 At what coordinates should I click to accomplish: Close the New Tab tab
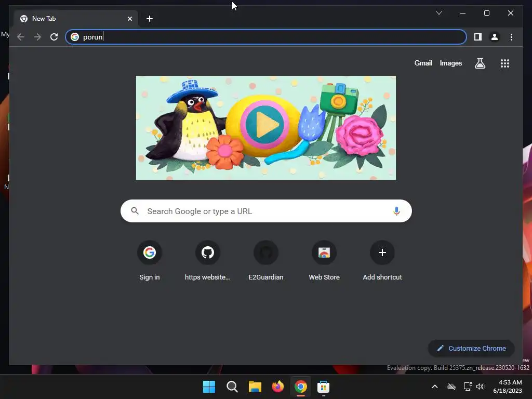(129, 19)
